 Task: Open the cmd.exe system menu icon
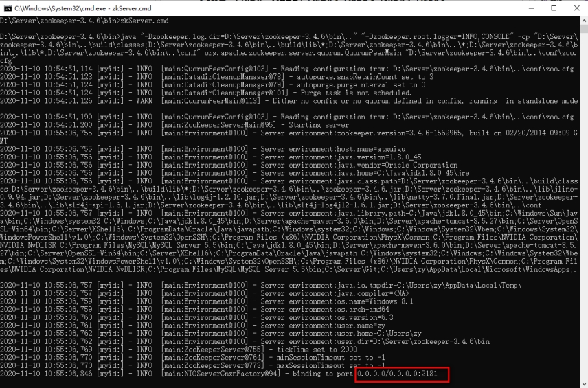point(7,8)
